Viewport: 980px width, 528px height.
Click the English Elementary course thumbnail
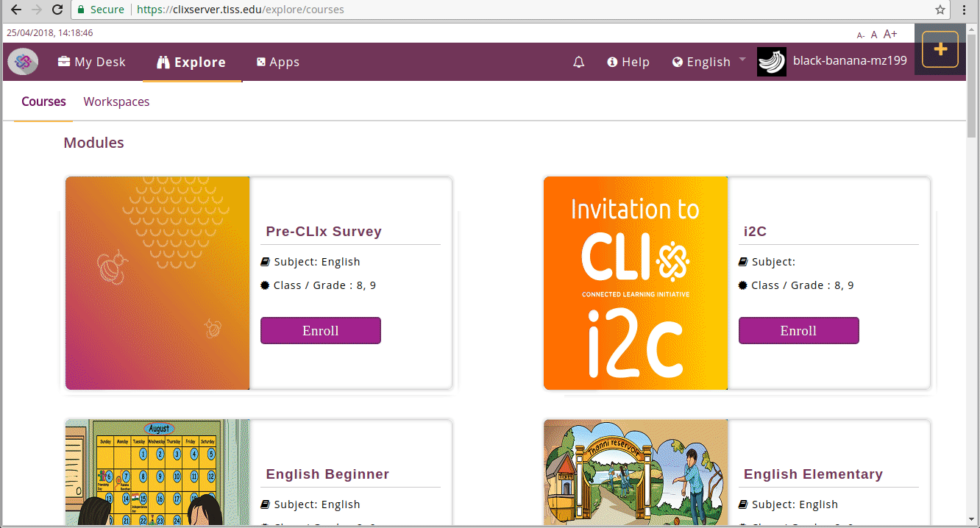635,472
